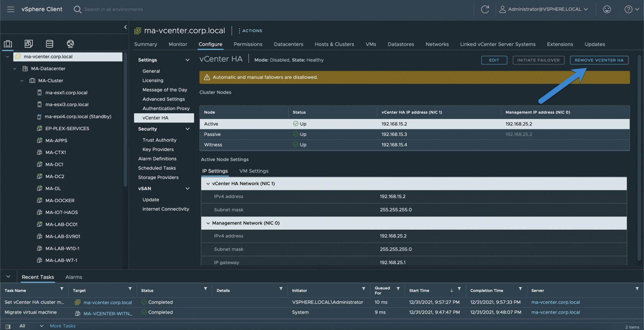Select the Passive node row
This screenshot has height=330, width=644.
pyautogui.click(x=414, y=134)
